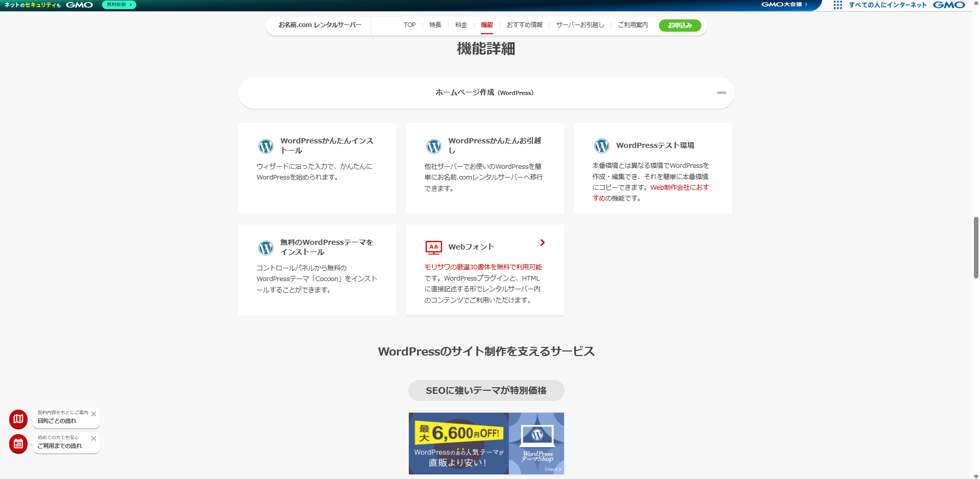Click the red map icon for 目的ごとの流れ
This screenshot has height=479, width=980.
[18, 419]
